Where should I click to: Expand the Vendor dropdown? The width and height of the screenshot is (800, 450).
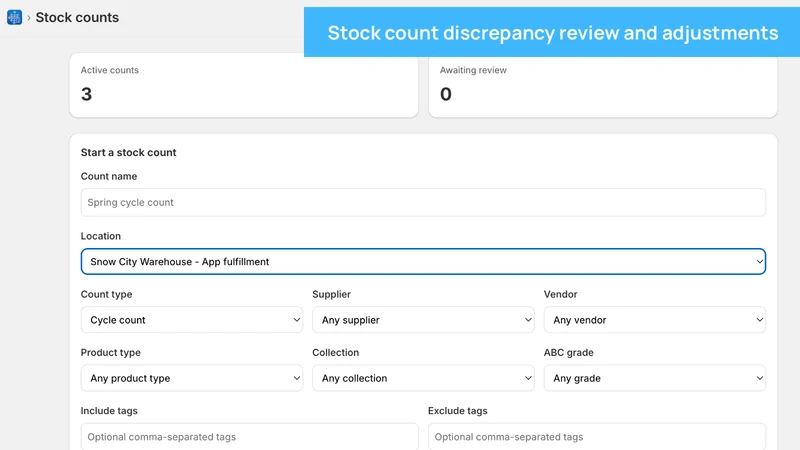tap(655, 320)
